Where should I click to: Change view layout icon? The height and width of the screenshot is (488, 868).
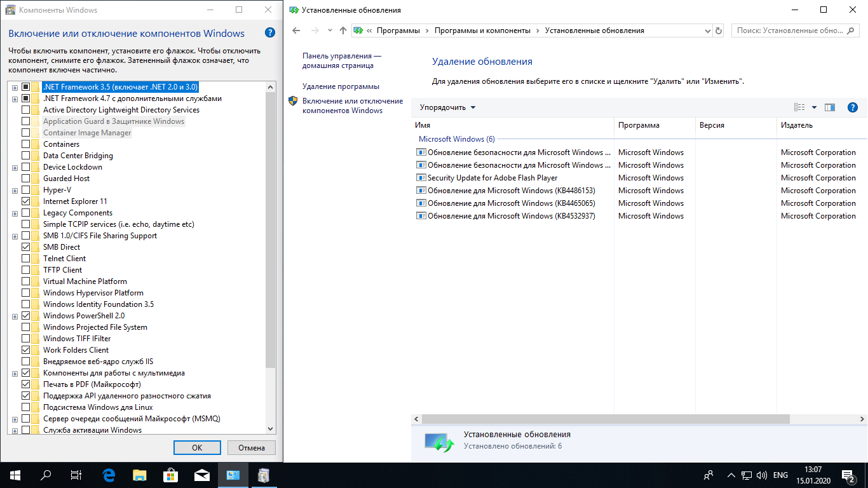(x=800, y=107)
